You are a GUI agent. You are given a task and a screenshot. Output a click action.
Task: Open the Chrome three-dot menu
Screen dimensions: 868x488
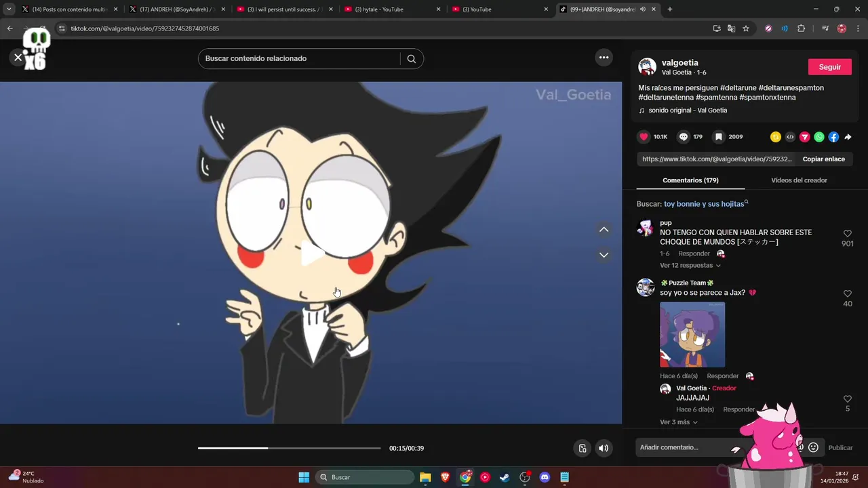858,28
